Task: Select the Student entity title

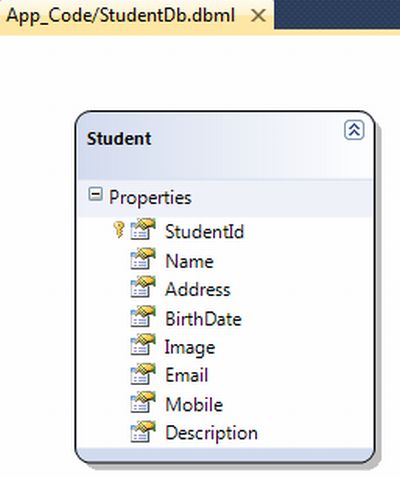Action: coord(119,139)
